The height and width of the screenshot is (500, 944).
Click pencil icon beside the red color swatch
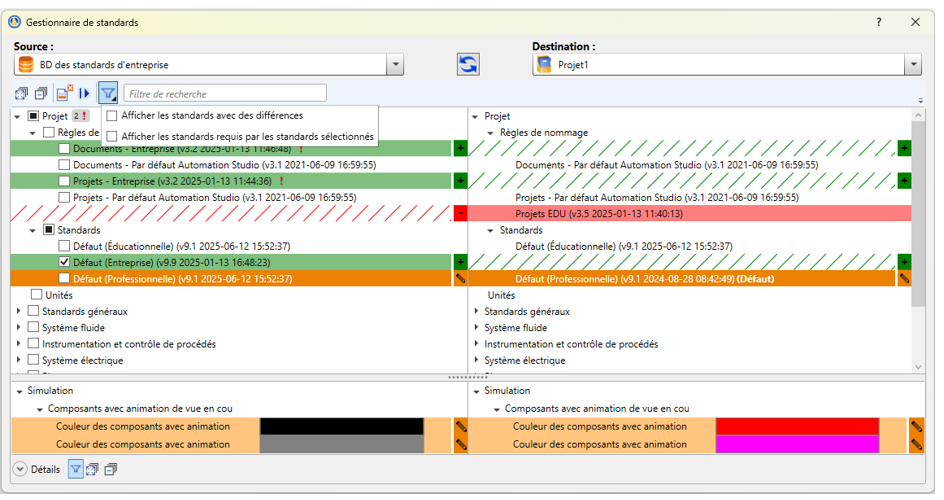916,427
